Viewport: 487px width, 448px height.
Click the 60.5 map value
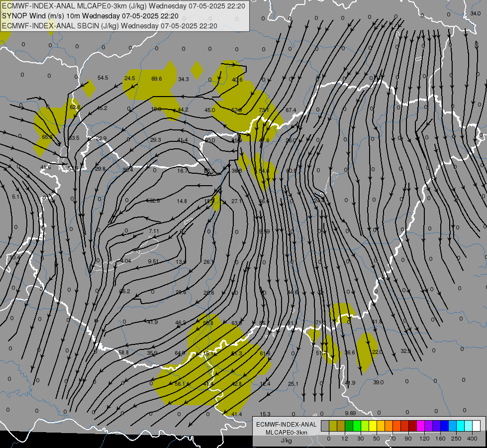click(292, 171)
